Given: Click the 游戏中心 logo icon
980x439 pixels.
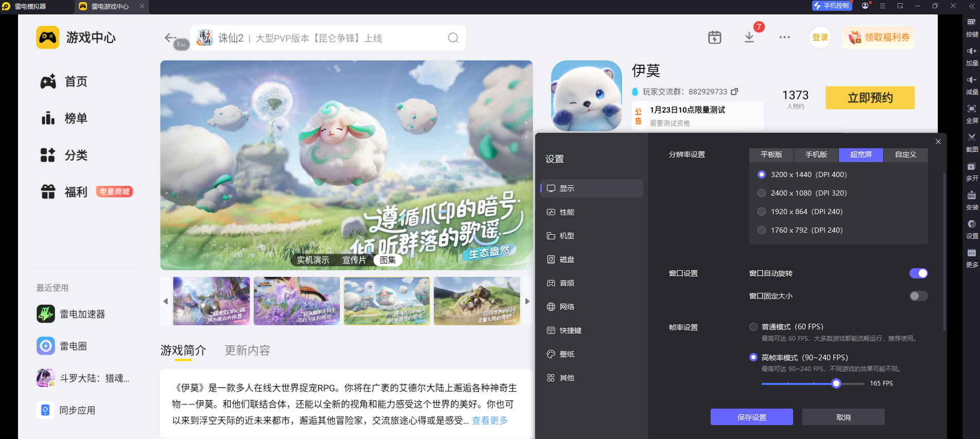Looking at the screenshot, I should [48, 38].
